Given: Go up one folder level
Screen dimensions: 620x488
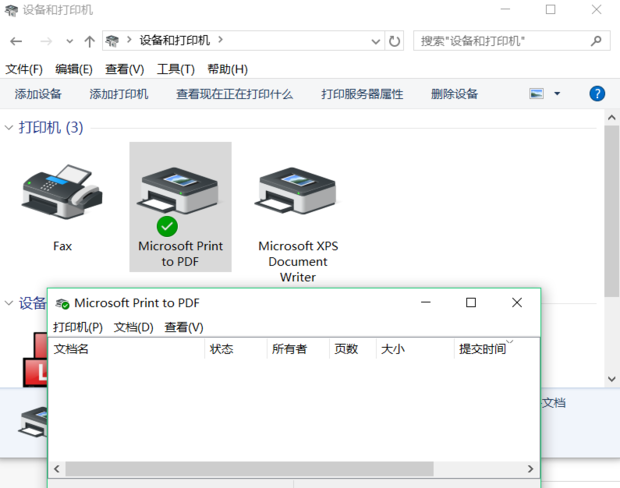Looking at the screenshot, I should (x=89, y=41).
